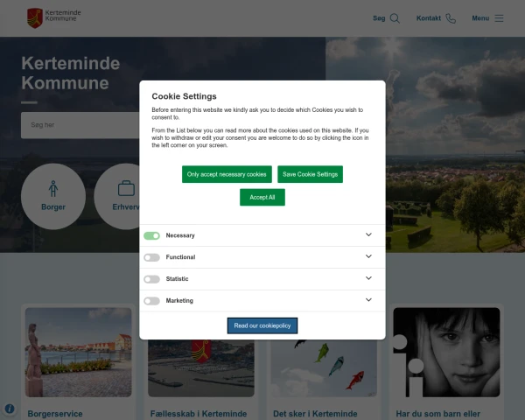Image resolution: width=525 pixels, height=420 pixels.
Task: Open search via the magnifier icon
Action: (395, 18)
